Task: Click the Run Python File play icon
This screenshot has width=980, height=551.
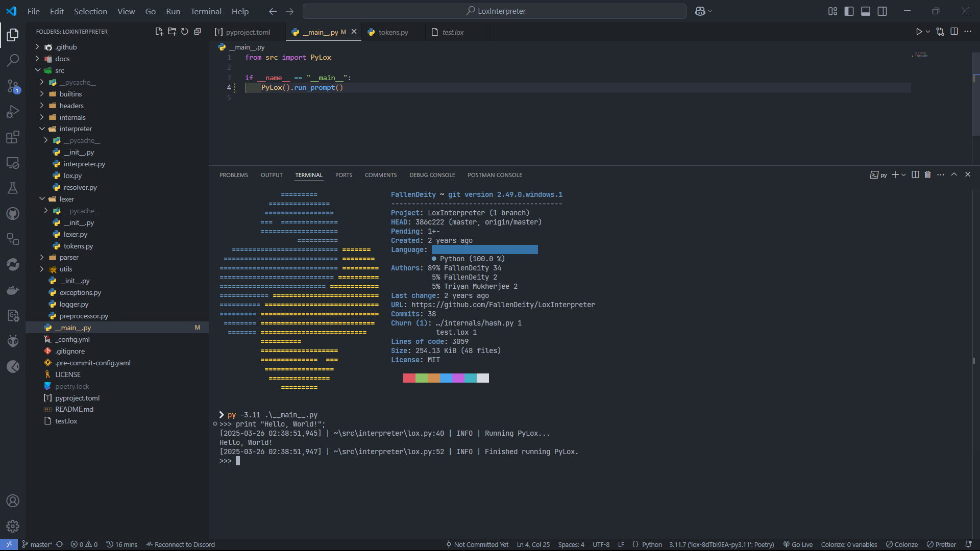Action: coord(919,32)
